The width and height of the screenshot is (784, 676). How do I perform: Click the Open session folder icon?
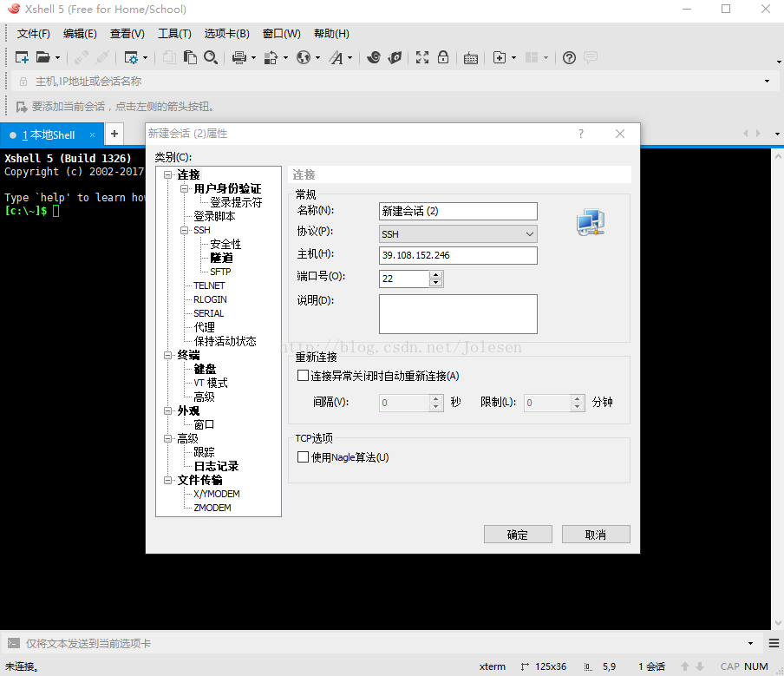(x=43, y=57)
